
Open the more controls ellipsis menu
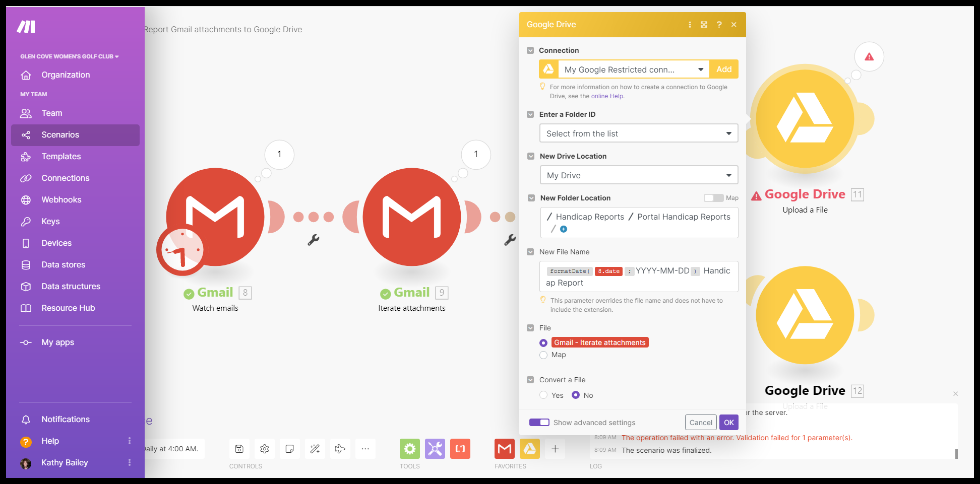coord(365,449)
